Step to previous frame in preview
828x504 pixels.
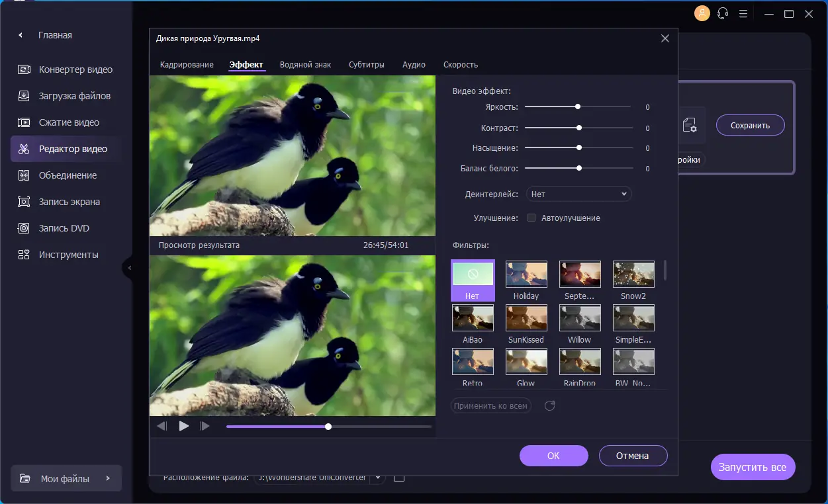point(161,426)
